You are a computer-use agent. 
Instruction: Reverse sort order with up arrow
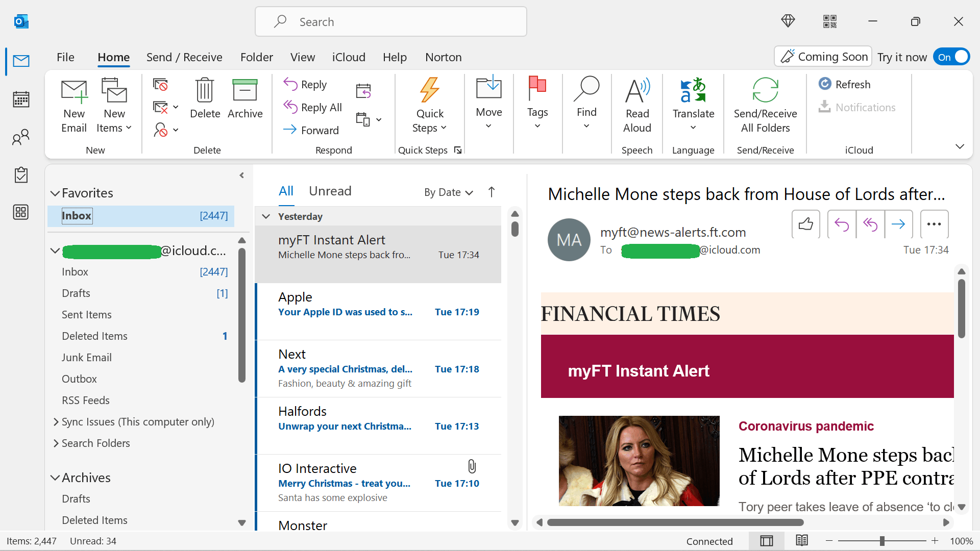pos(492,192)
